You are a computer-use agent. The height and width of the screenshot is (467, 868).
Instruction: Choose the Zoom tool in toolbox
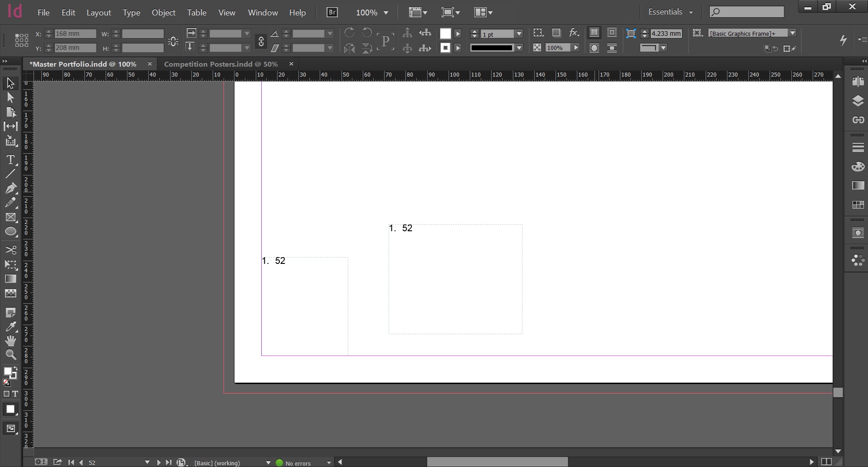coord(10,355)
